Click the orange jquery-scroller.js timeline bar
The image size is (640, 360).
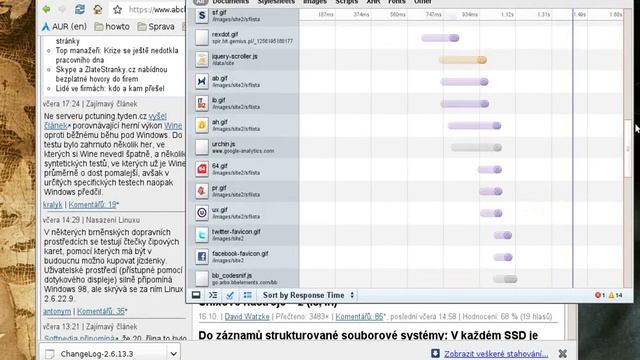click(462, 60)
